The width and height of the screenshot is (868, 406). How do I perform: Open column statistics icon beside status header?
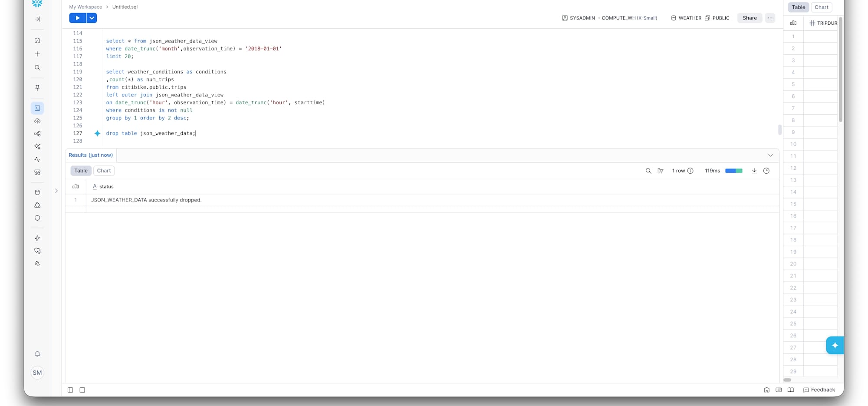[x=76, y=186]
